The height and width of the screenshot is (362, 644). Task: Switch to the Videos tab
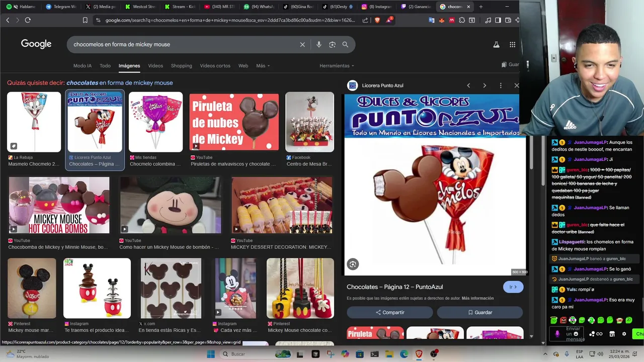pos(155,66)
